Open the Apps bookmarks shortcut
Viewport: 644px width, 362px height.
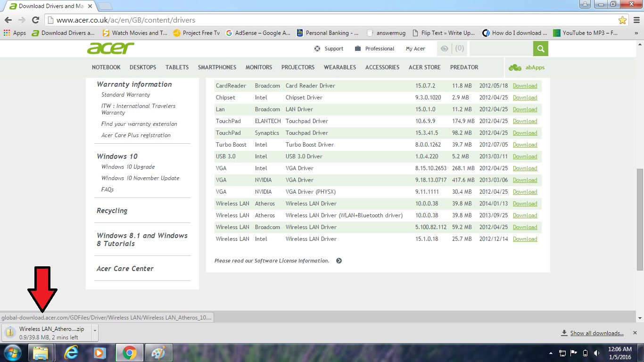(15, 33)
